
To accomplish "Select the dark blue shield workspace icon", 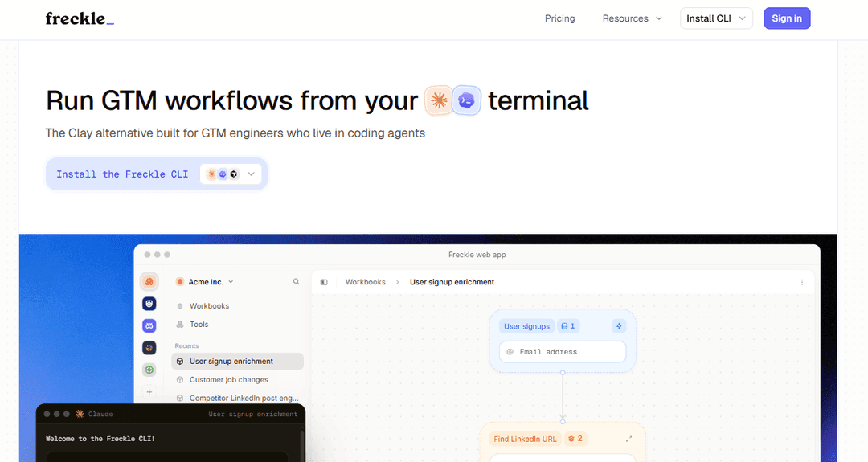I will pyautogui.click(x=149, y=304).
